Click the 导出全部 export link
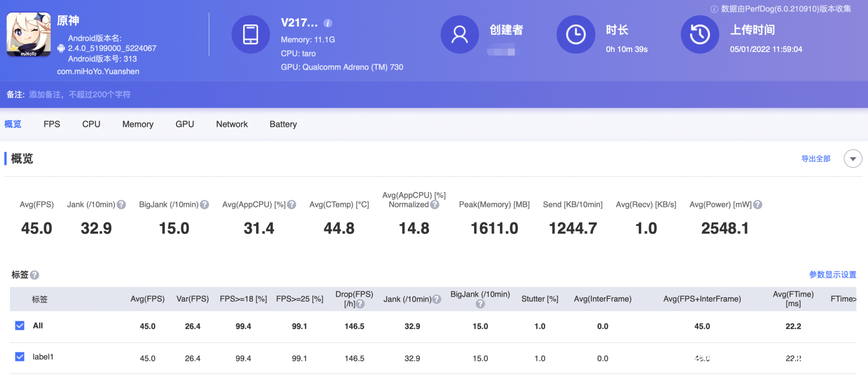This screenshot has width=868, height=378. [816, 159]
